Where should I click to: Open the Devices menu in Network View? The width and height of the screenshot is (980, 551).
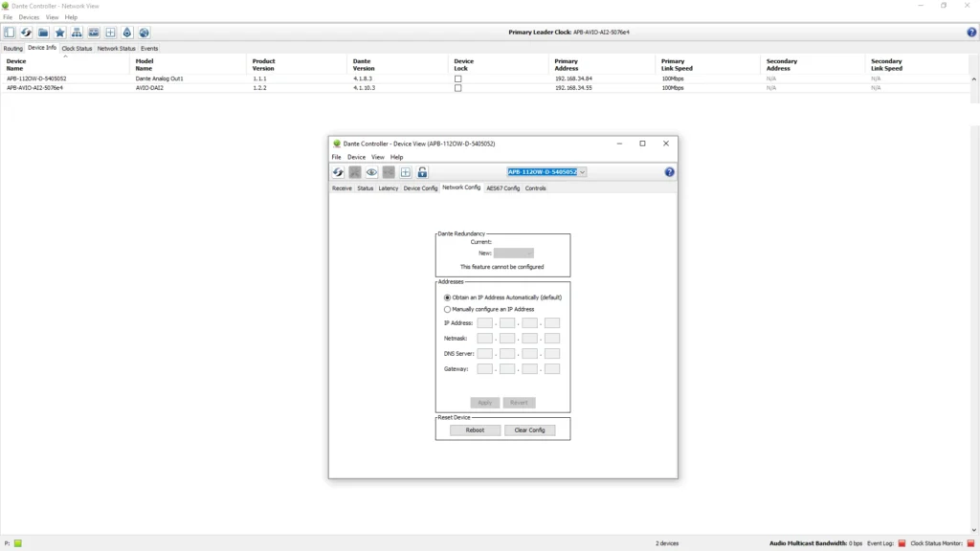[29, 17]
